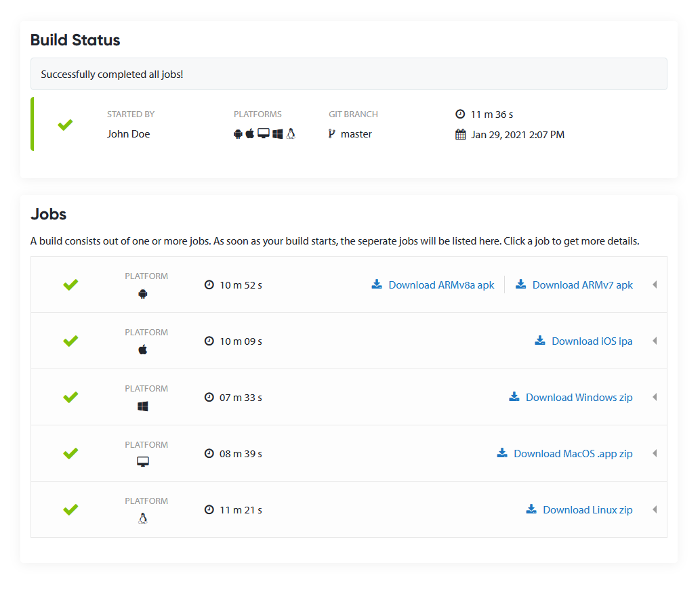Viewport: 700px width, 590px height.
Task: Click the iOS job duration 10 m 09 s
Action: 241,341
